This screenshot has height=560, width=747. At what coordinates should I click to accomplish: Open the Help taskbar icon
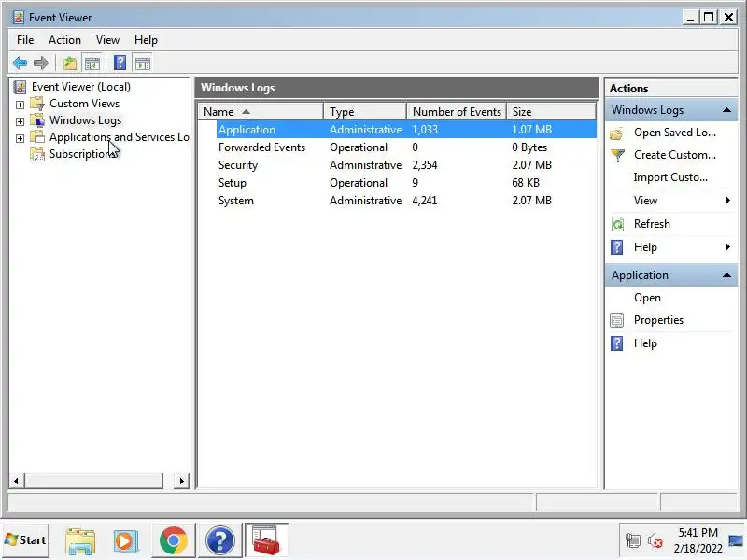(219, 540)
